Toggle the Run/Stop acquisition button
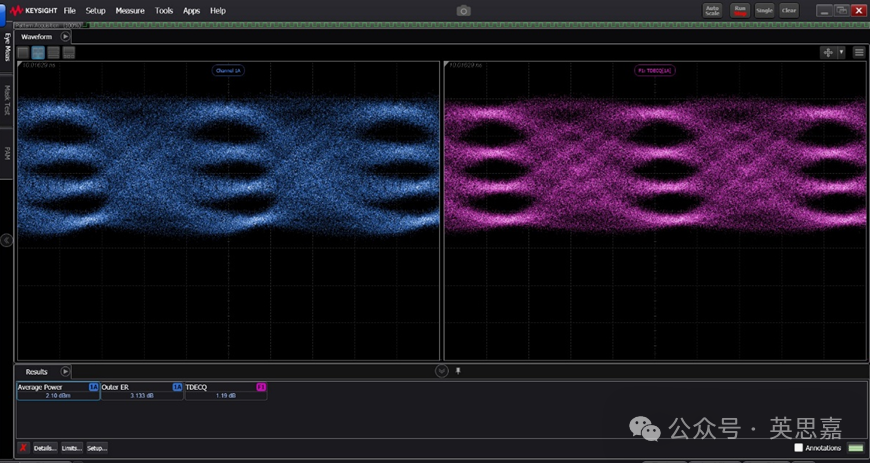 [740, 11]
